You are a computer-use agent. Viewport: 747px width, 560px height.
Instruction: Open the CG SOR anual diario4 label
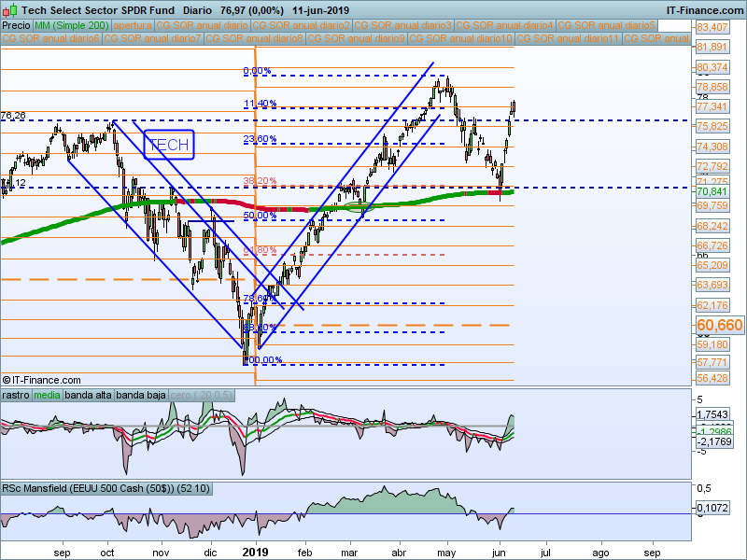(505, 26)
